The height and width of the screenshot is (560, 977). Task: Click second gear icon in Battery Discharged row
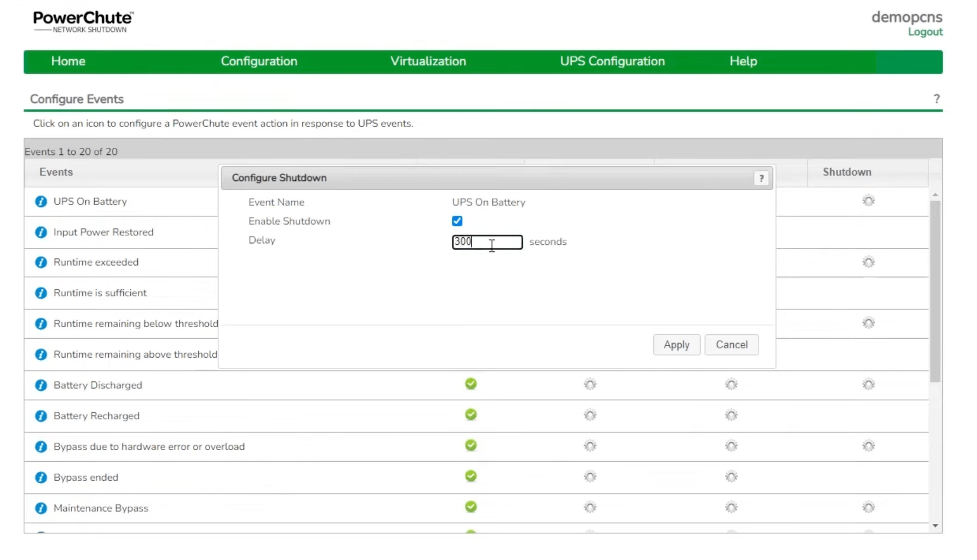tap(731, 385)
